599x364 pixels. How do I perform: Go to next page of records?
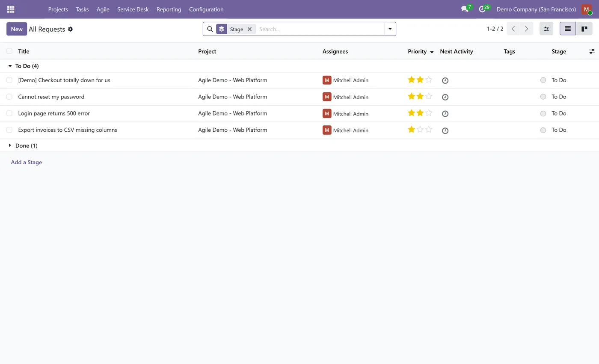click(x=527, y=29)
